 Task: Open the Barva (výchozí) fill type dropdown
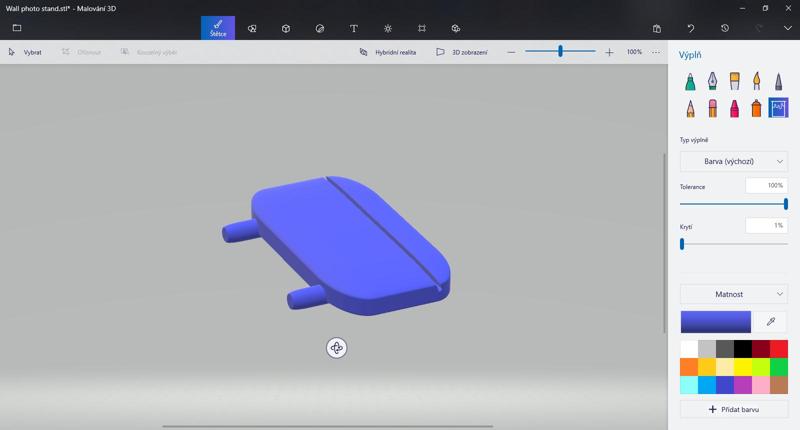pos(734,162)
